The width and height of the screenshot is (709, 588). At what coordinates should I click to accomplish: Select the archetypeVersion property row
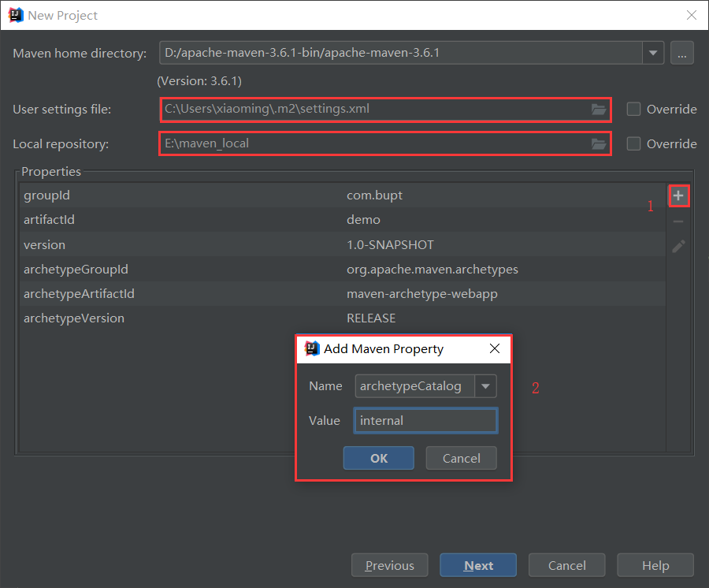coord(343,318)
